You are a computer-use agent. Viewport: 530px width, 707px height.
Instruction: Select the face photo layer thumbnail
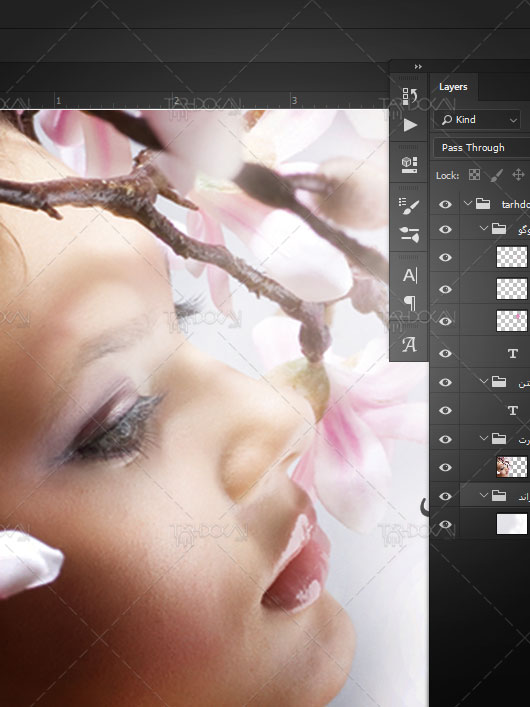[512, 467]
